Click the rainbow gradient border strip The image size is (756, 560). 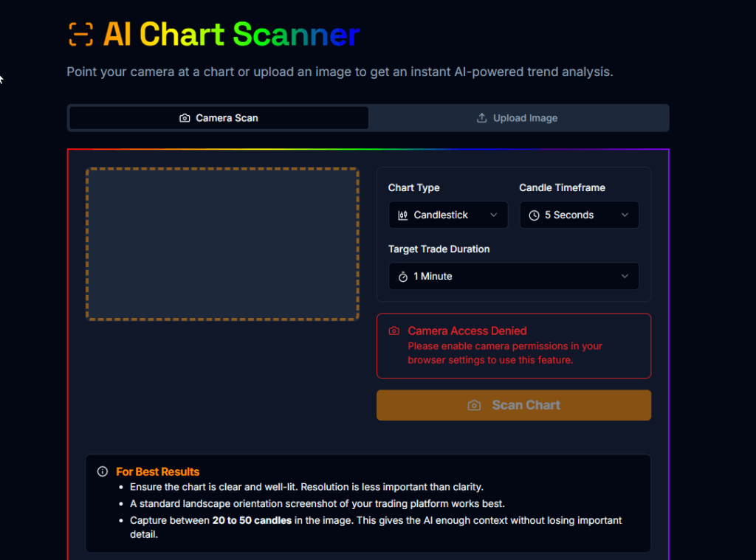point(369,147)
